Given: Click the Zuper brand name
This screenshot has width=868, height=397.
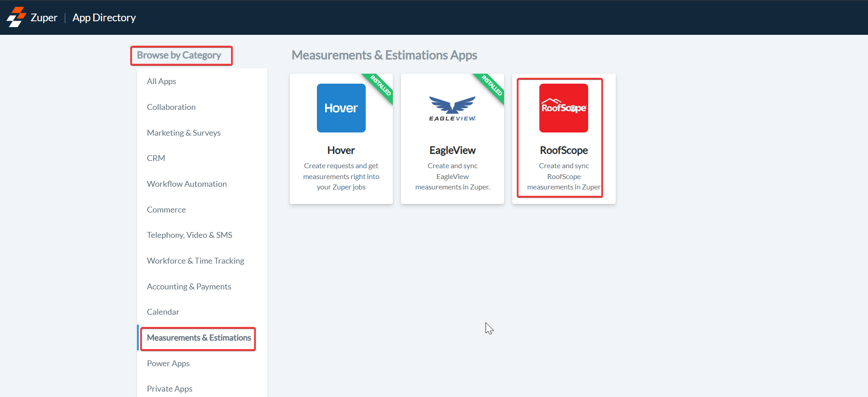Looking at the screenshot, I should point(44,18).
